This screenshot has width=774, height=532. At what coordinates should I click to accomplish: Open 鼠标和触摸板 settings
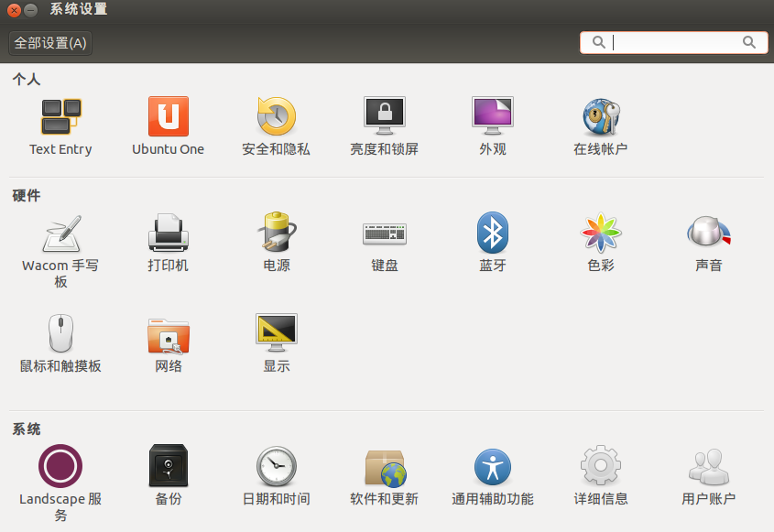point(60,343)
